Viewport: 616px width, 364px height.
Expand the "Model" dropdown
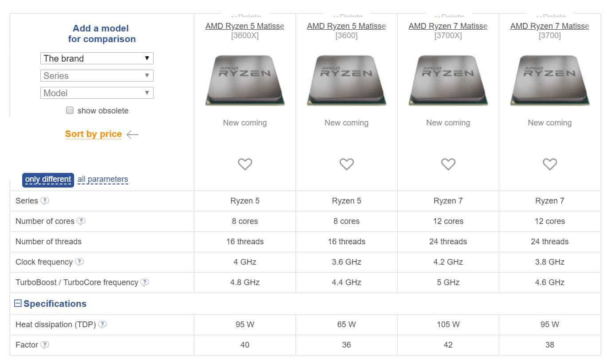(x=97, y=92)
